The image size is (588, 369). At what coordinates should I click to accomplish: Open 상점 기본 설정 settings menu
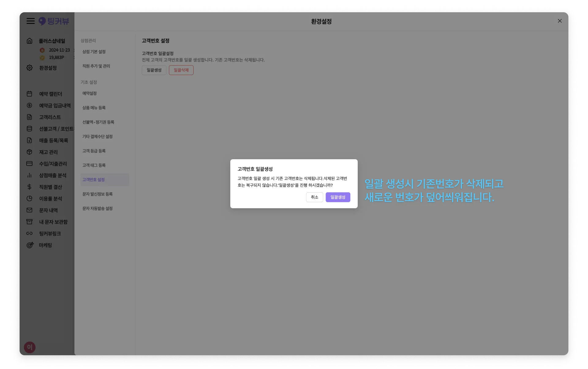point(94,52)
